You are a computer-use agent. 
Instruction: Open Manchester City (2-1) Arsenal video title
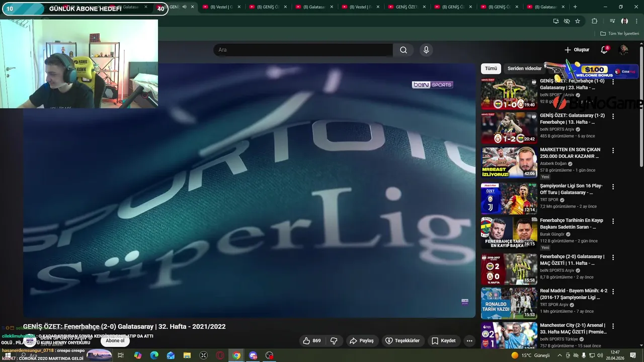tap(573, 328)
